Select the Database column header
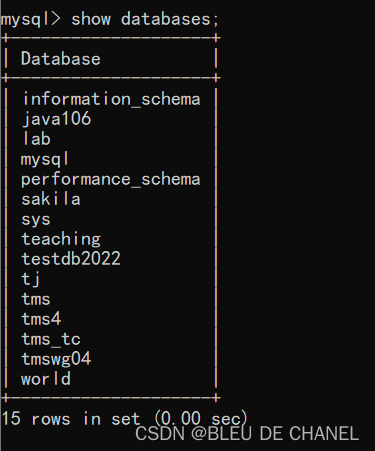Image resolution: width=375 pixels, height=451 pixels. pos(61,59)
